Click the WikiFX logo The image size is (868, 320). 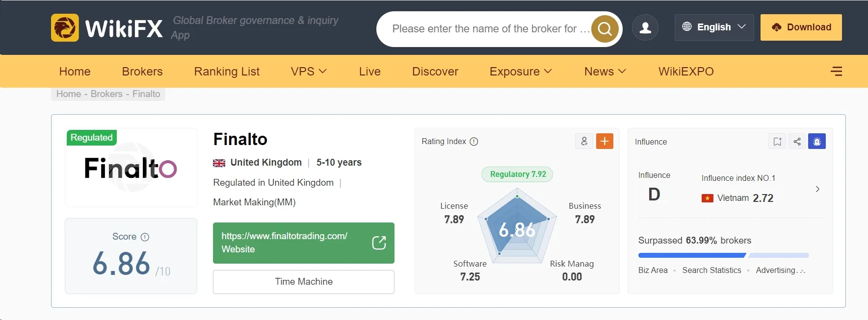[x=107, y=28]
